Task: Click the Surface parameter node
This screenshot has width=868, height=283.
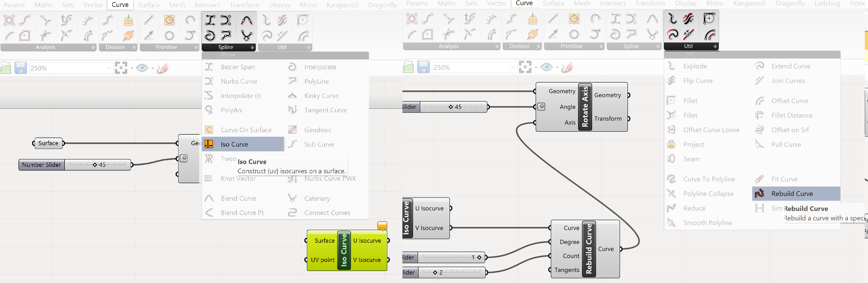Action: pos(49,143)
